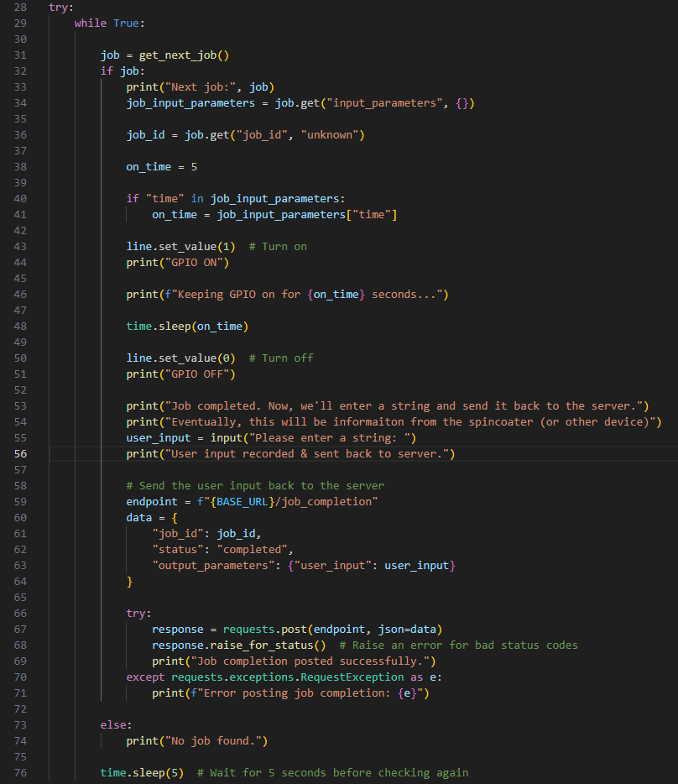Click the 'while True:' statement
Screen dimensions: 678x784
tap(109, 24)
